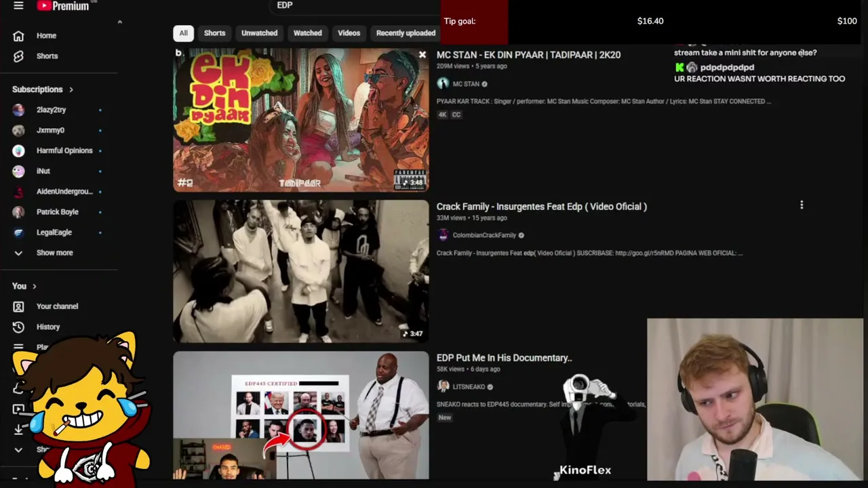Select the All filter chip
The image size is (868, 488).
183,33
